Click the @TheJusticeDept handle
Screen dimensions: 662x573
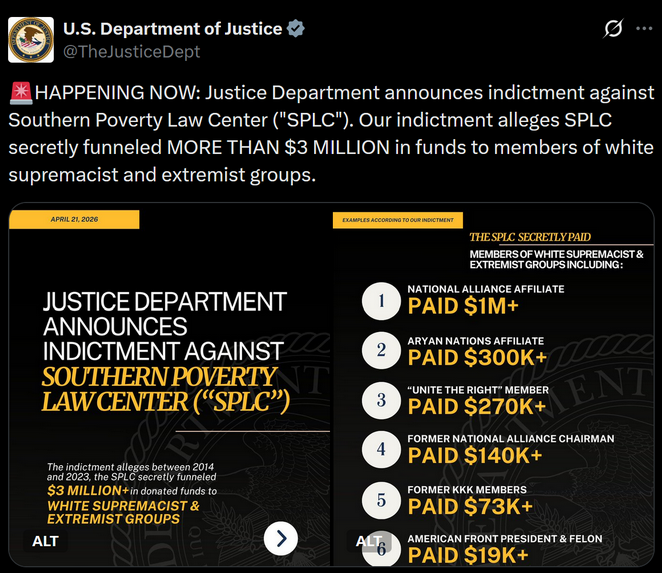[132, 51]
